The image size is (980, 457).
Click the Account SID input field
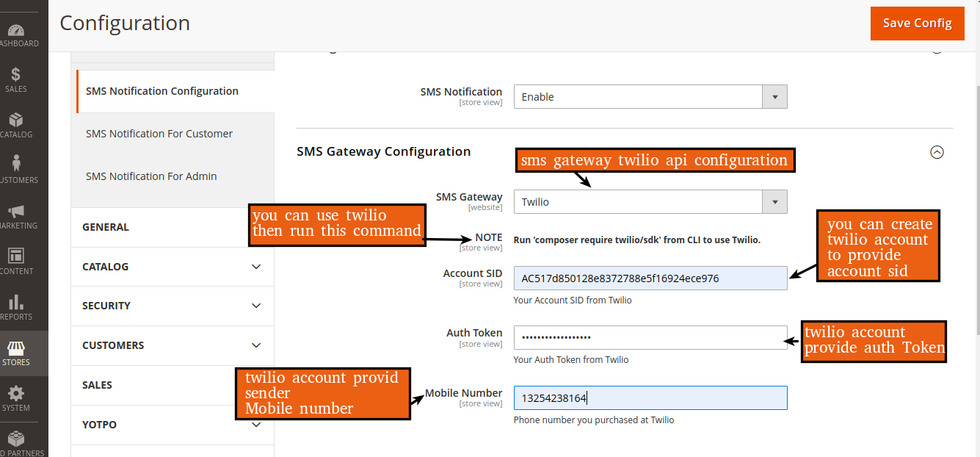coord(650,278)
